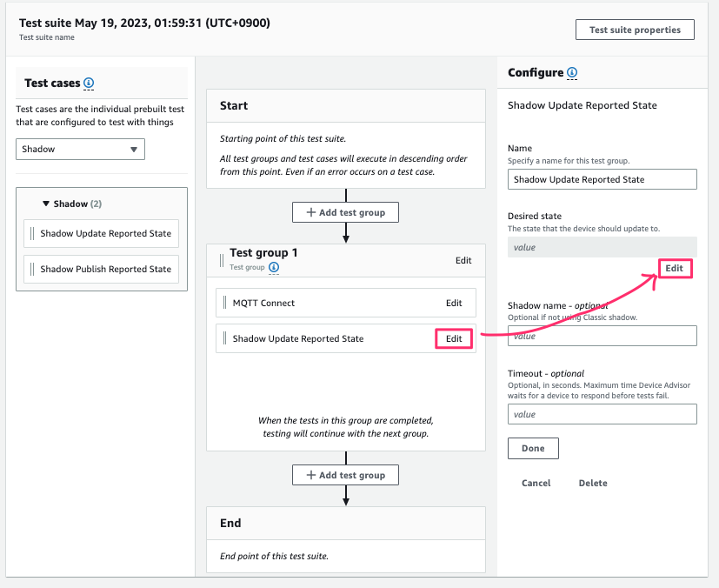Click the info icon beside Test cases
The width and height of the screenshot is (719, 588).
(89, 84)
